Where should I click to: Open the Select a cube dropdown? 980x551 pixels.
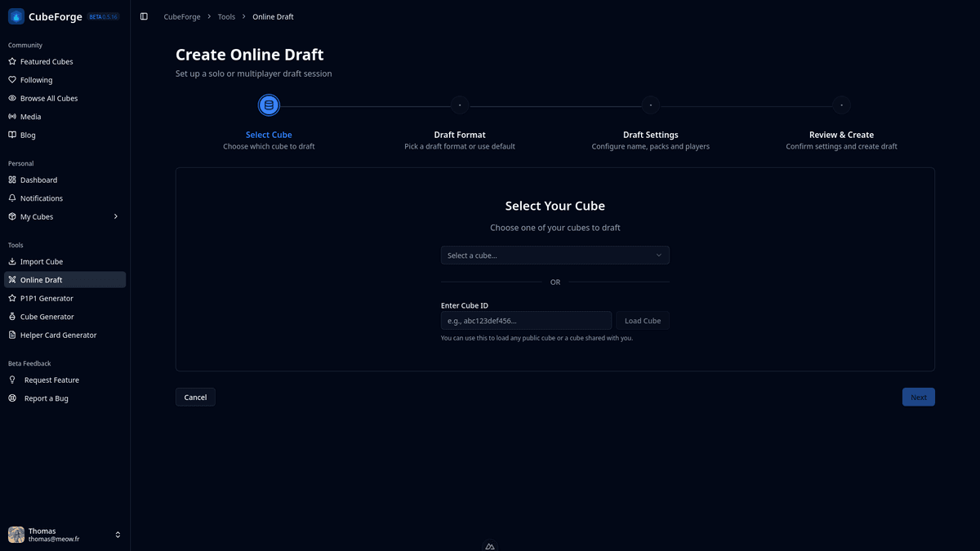(x=555, y=255)
